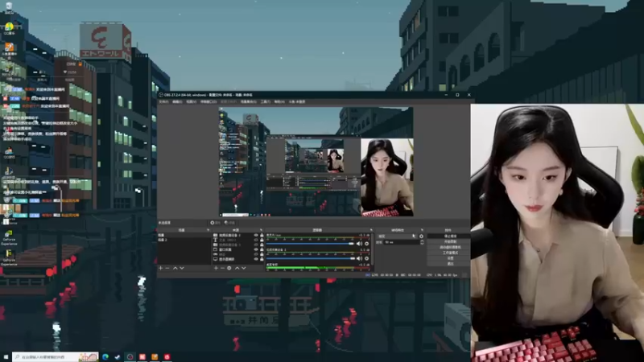Viewport: 644px width, 362px height.
Task: Mute the 麦克风/Aux speaker icon in mixer
Action: click(359, 244)
